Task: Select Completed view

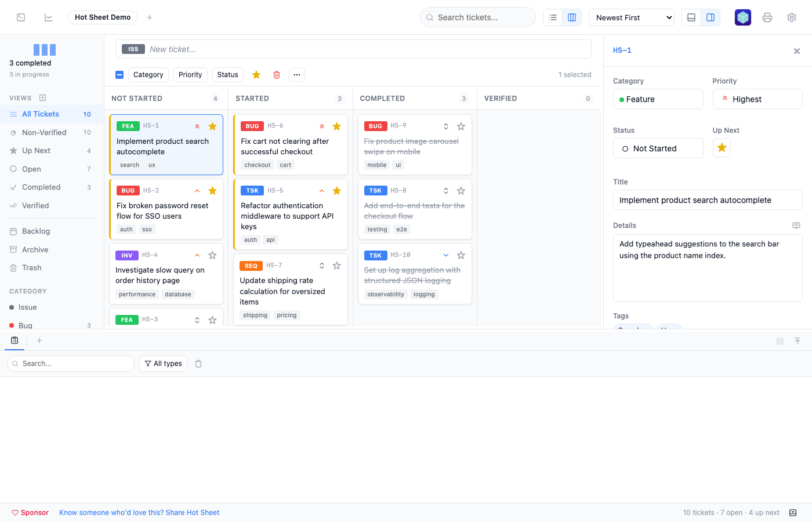Action: click(51, 187)
